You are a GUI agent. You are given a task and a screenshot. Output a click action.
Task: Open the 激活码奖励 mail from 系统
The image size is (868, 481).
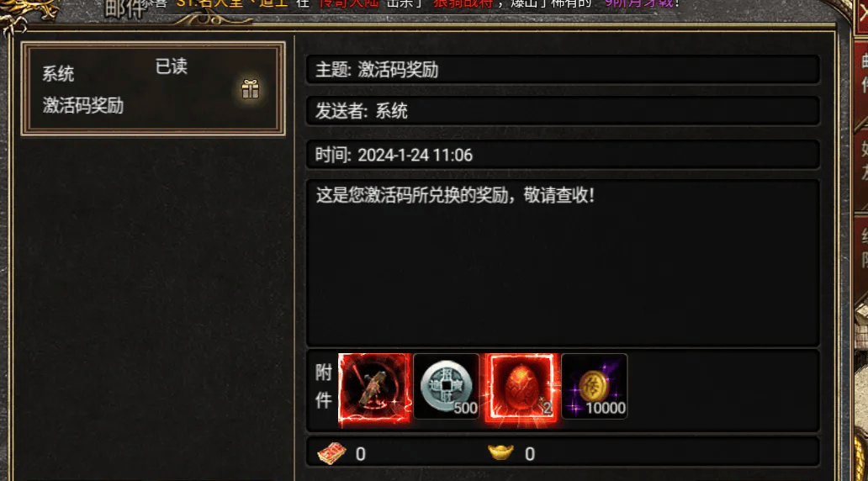[153, 88]
